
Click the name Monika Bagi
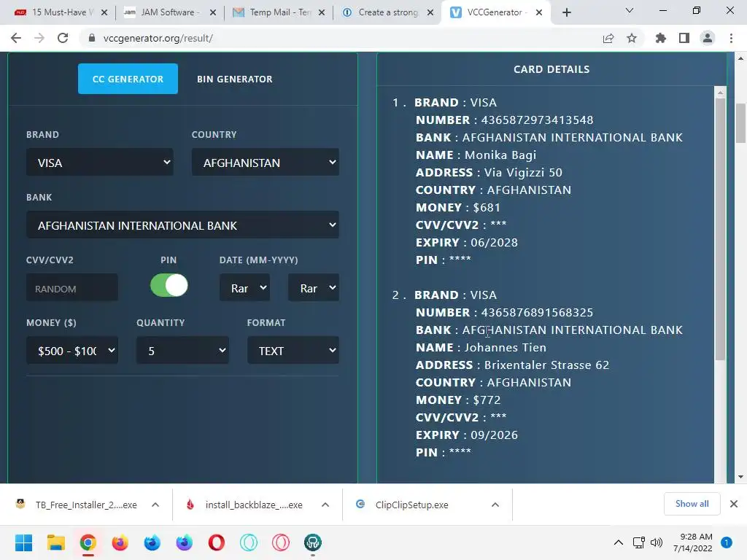pyautogui.click(x=500, y=155)
